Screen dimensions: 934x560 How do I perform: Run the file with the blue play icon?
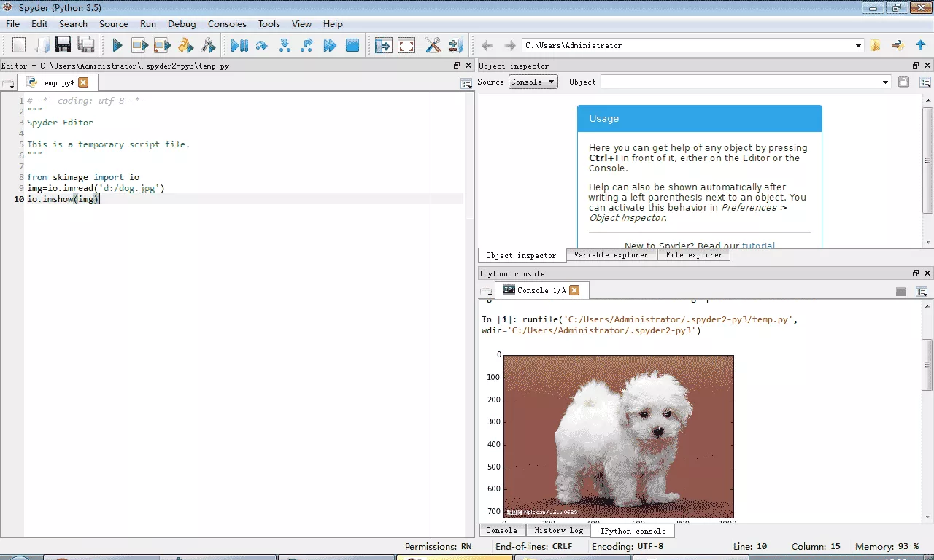coord(117,46)
